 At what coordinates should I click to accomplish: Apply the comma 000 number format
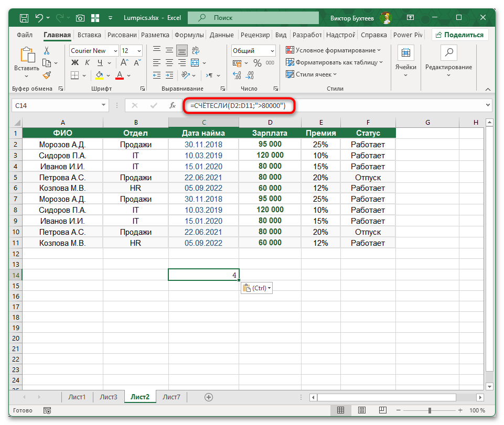(270, 63)
